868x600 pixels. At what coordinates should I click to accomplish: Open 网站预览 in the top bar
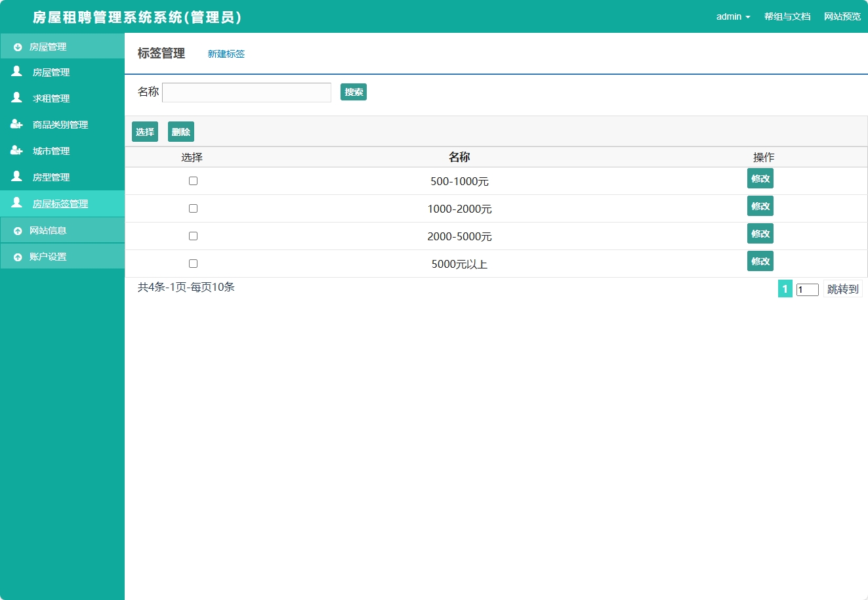[842, 16]
